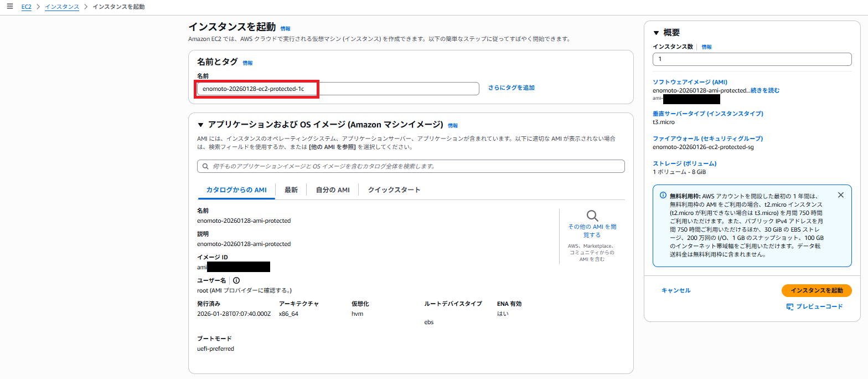Click the プレビューコード icon

click(x=790, y=307)
